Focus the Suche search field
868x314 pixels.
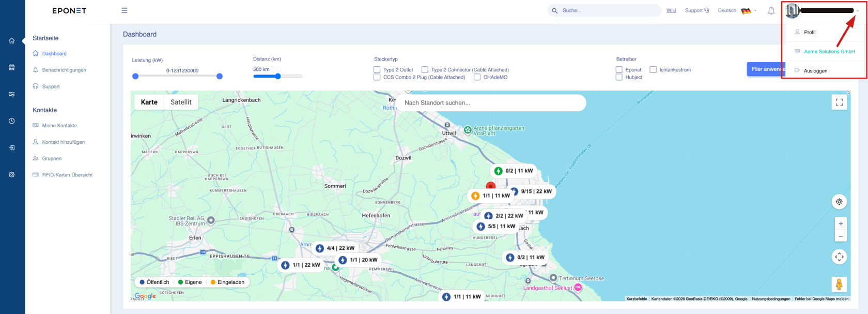click(605, 10)
